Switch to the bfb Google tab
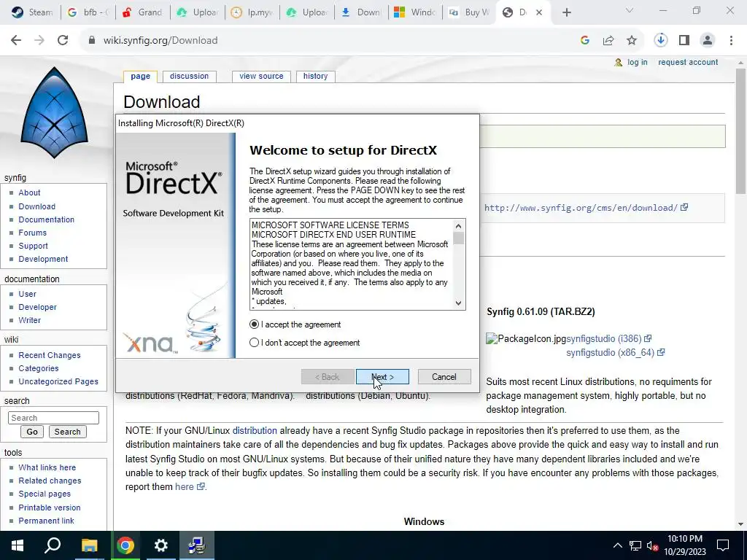This screenshot has width=747, height=560. click(x=88, y=12)
